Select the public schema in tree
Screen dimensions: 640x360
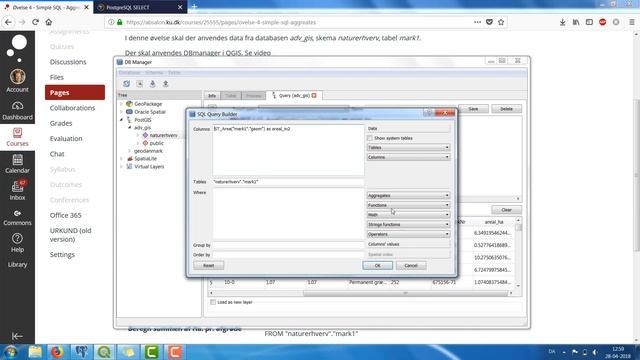156,143
